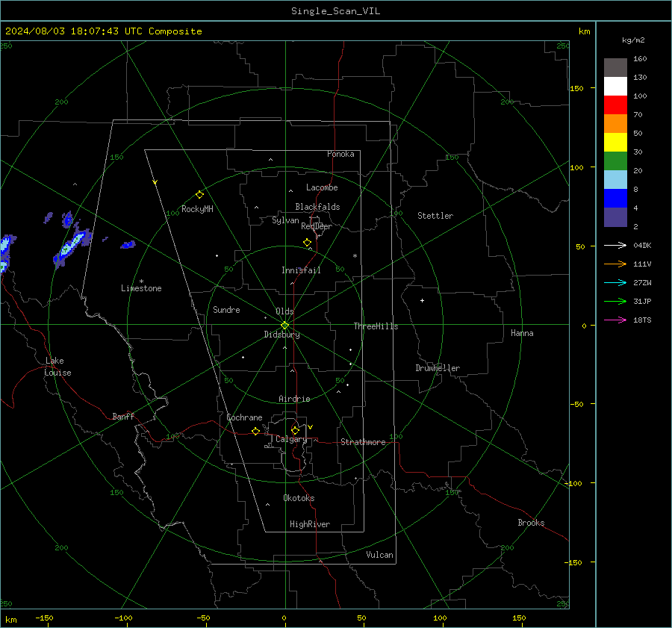Click the cyan 27ZW arrow icon
The image size is (672, 628).
(x=615, y=282)
